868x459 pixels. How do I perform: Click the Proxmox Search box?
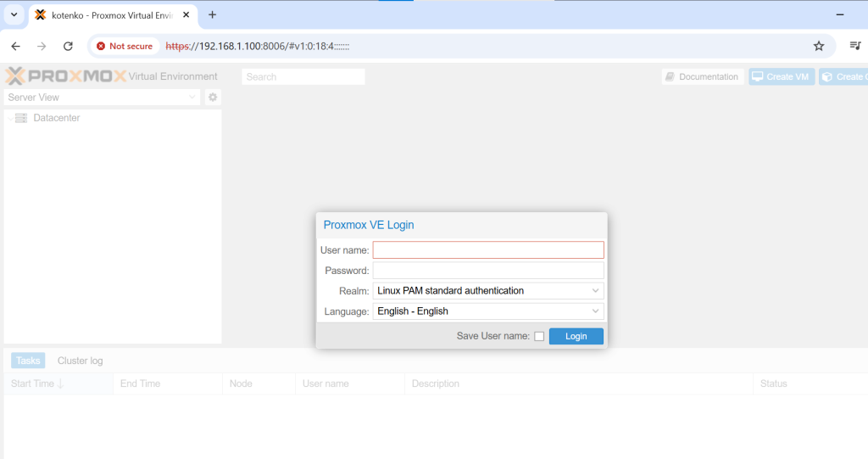[303, 77]
